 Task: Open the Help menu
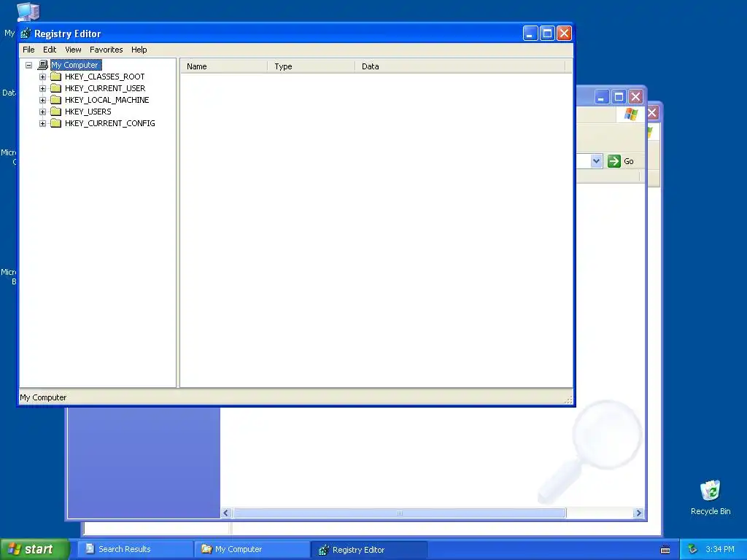click(x=139, y=50)
